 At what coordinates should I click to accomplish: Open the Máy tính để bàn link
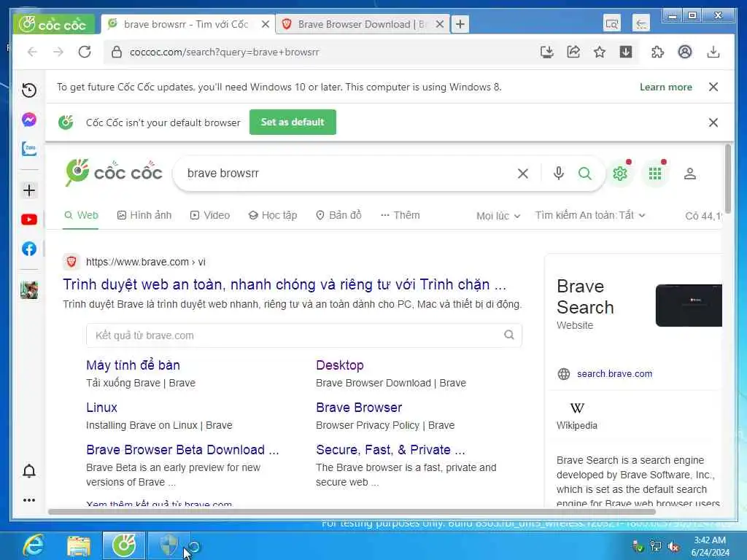tap(133, 365)
